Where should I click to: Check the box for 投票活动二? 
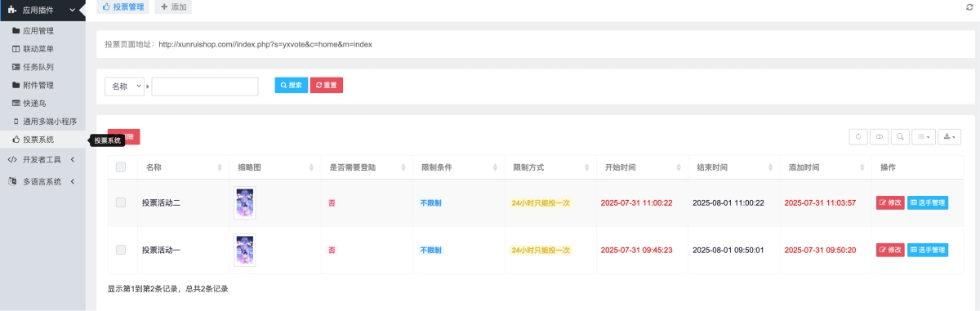(121, 202)
